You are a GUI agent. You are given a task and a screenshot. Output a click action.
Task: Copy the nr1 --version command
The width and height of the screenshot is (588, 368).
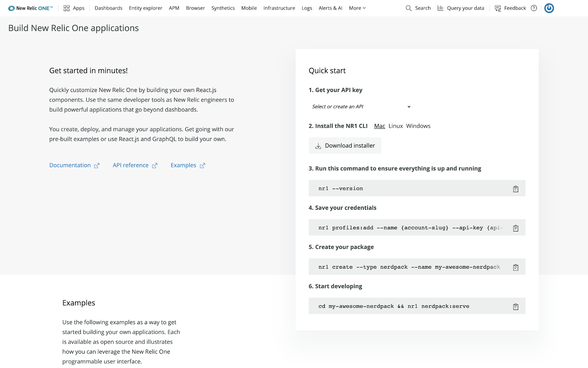coord(515,188)
